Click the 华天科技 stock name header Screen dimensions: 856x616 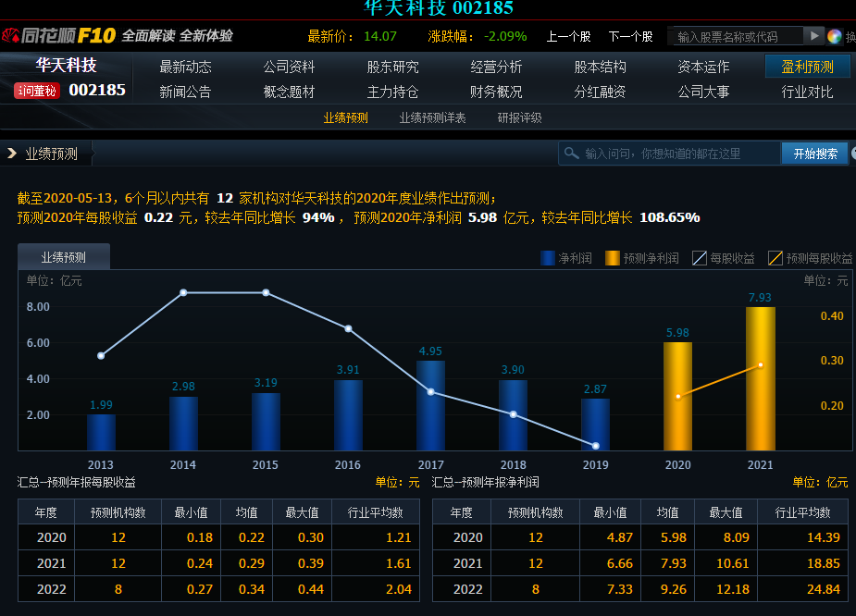[66, 66]
